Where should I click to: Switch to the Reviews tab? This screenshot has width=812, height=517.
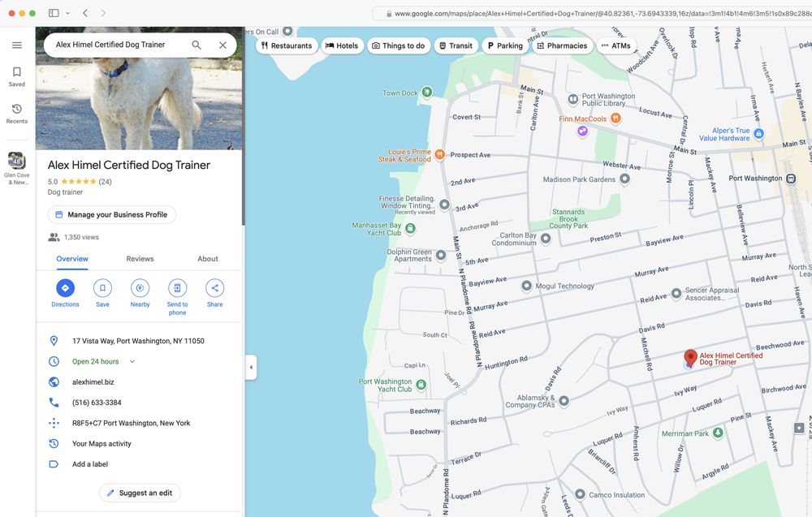tap(140, 259)
